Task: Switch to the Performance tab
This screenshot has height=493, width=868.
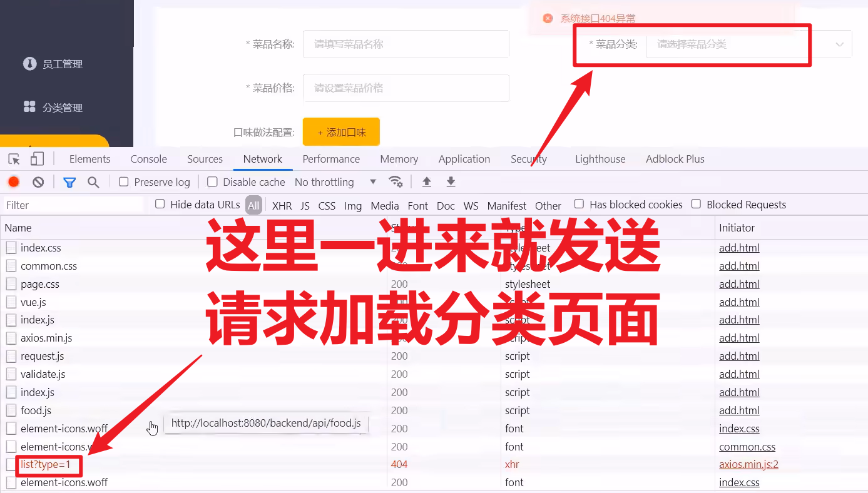Action: 331,159
